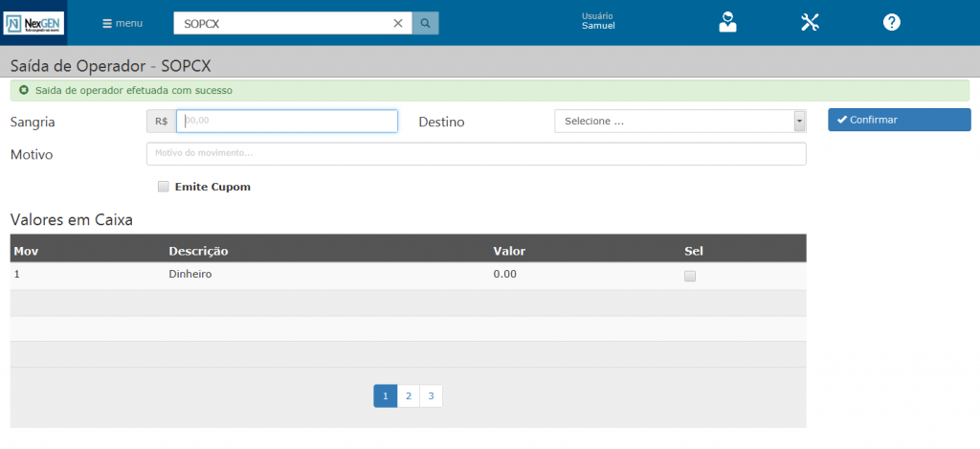Open the help question mark icon
Image resolution: width=980 pixels, height=449 pixels.
click(x=891, y=22)
